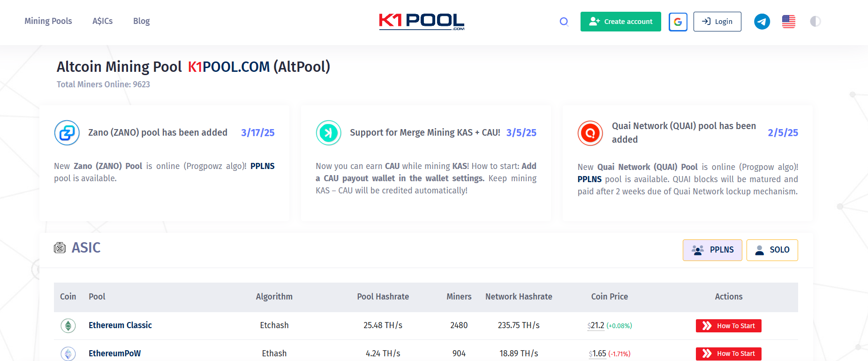This screenshot has height=361, width=868.
Task: Click the 3/17/25 date
Action: point(258,133)
